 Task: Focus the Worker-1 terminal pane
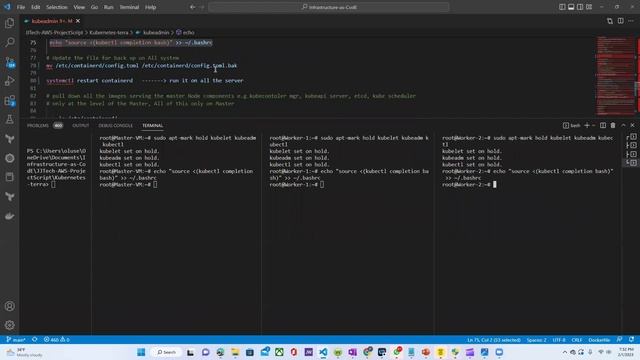348,233
